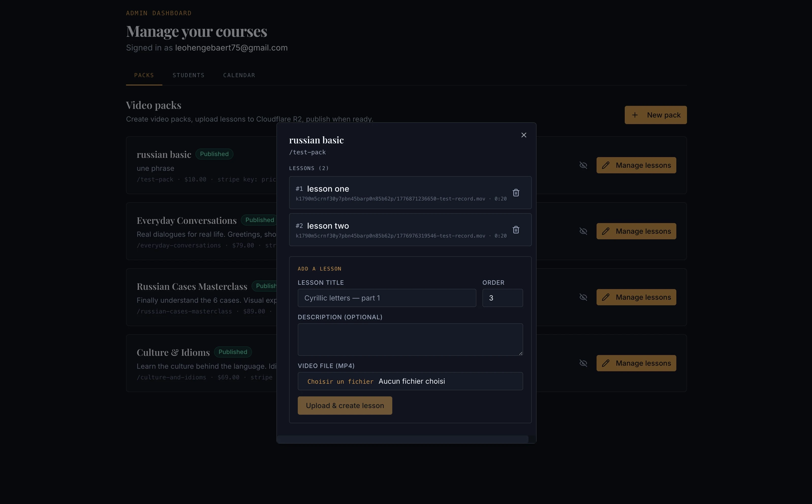Focus the Lesson Title input field
This screenshot has width=812, height=504.
pos(387,298)
